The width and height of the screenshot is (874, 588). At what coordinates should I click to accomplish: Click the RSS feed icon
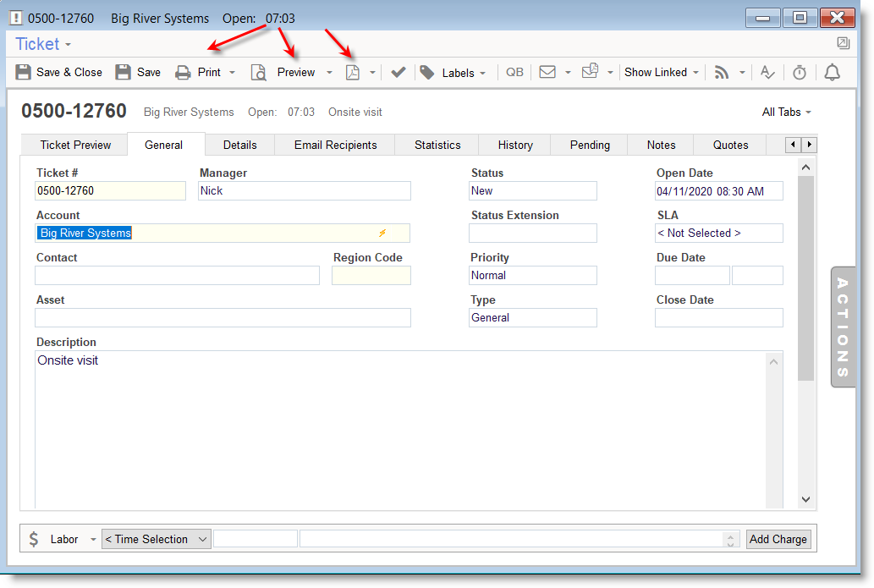click(722, 73)
